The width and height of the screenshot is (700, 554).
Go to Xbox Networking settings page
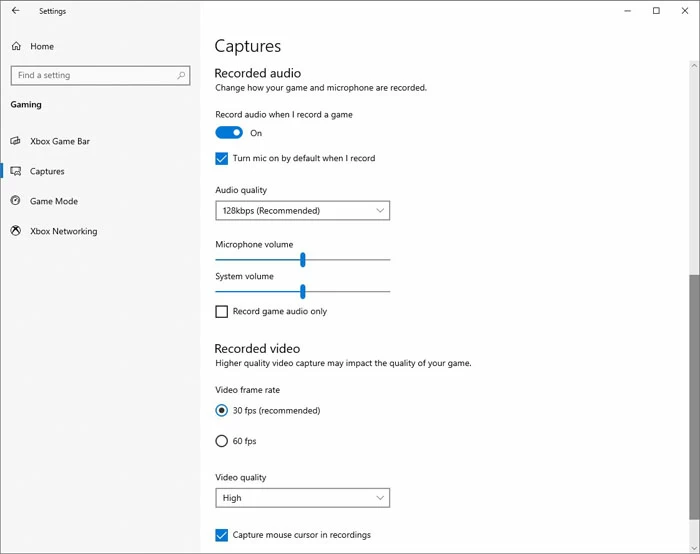click(x=64, y=231)
